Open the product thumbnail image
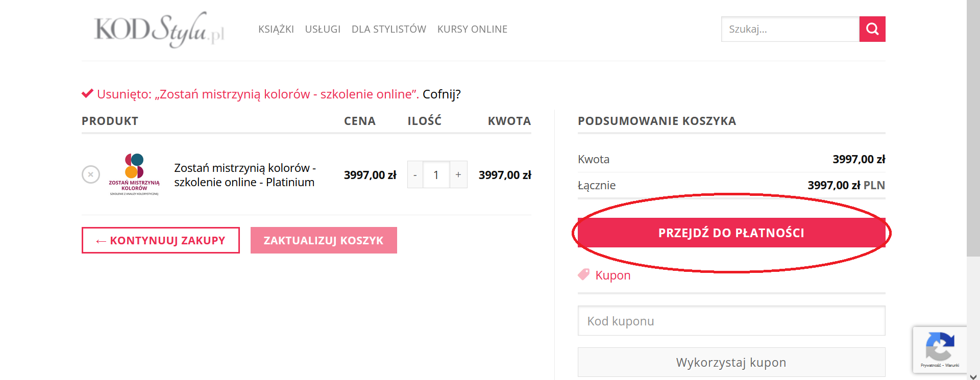 [x=134, y=174]
